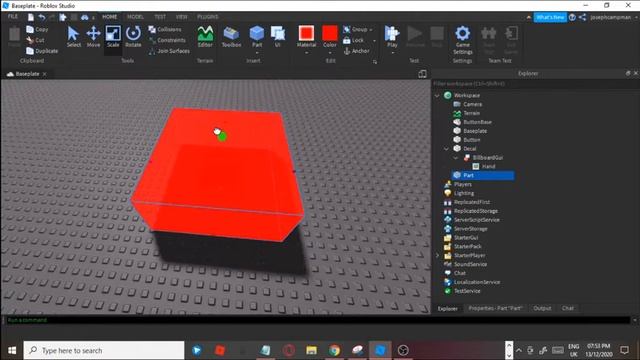Open Game Settings
Image resolution: width=640 pixels, height=360 pixels.
click(462, 40)
